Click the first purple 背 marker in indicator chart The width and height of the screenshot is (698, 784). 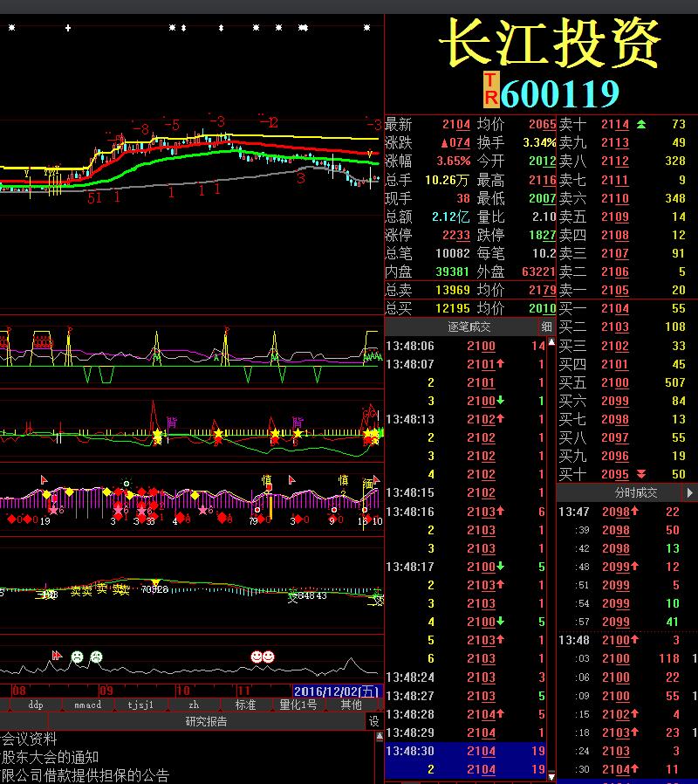(171, 423)
